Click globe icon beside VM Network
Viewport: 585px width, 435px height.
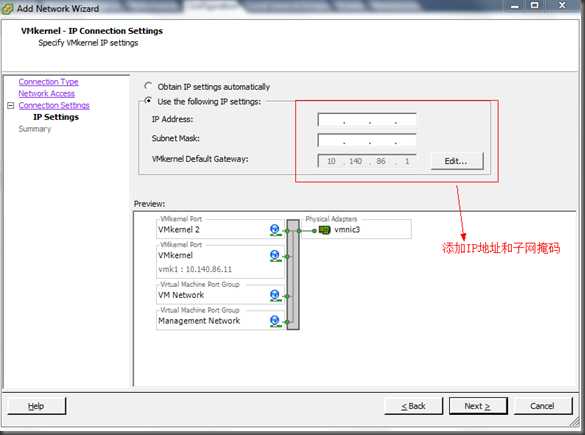[x=275, y=295]
